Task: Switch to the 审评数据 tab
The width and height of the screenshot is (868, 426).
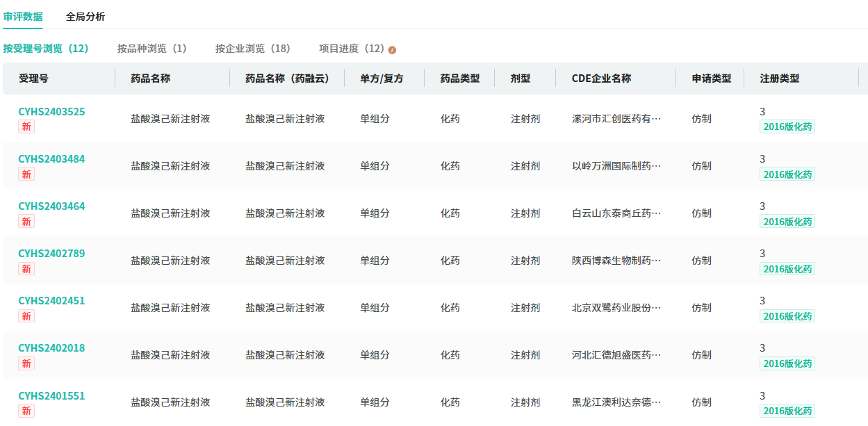Action: [x=23, y=16]
